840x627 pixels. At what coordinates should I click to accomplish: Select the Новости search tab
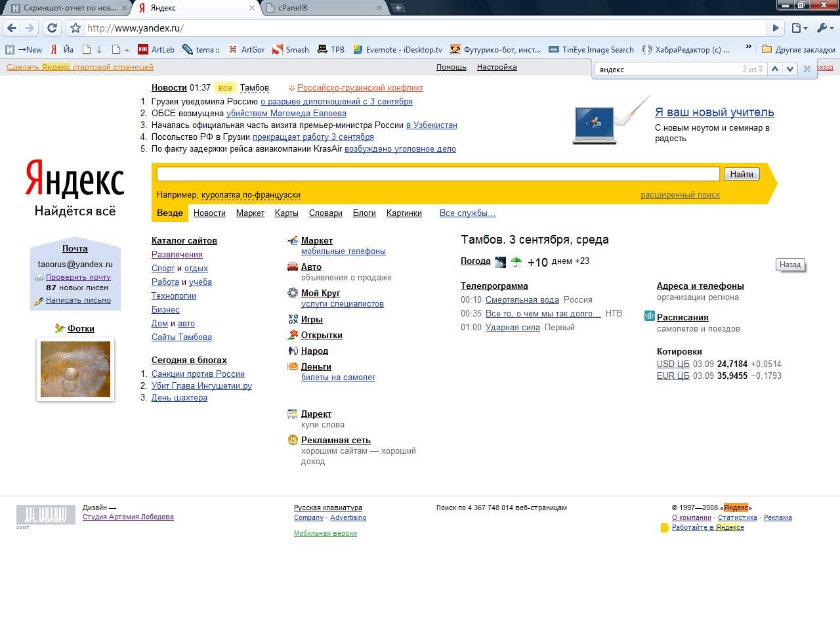(209, 213)
